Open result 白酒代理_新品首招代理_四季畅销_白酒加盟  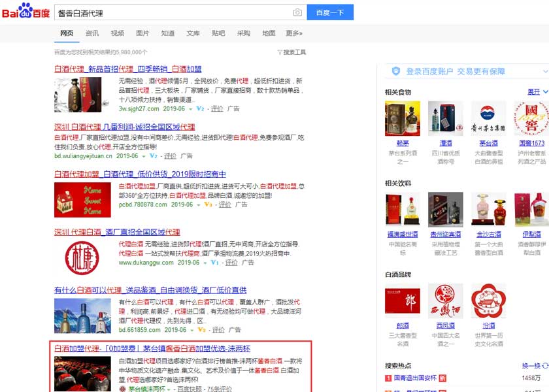coord(128,69)
